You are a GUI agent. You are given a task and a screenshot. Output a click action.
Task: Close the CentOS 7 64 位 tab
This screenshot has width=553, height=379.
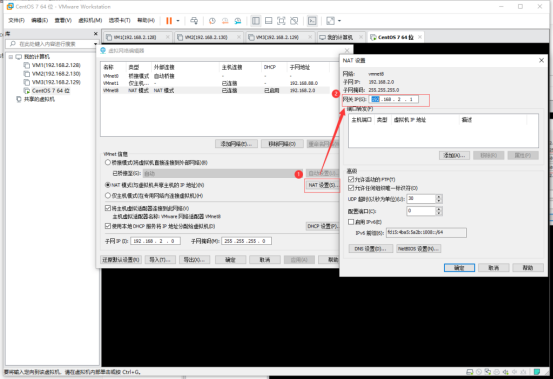point(420,37)
